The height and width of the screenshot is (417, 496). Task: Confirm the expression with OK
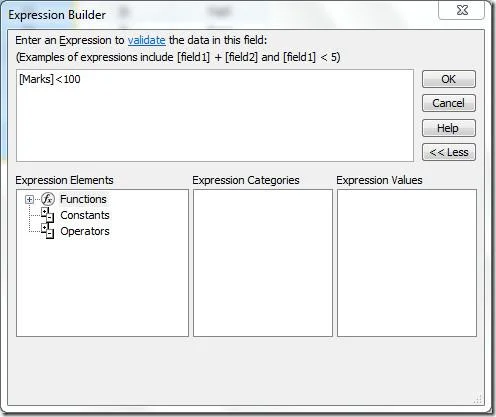click(448, 79)
